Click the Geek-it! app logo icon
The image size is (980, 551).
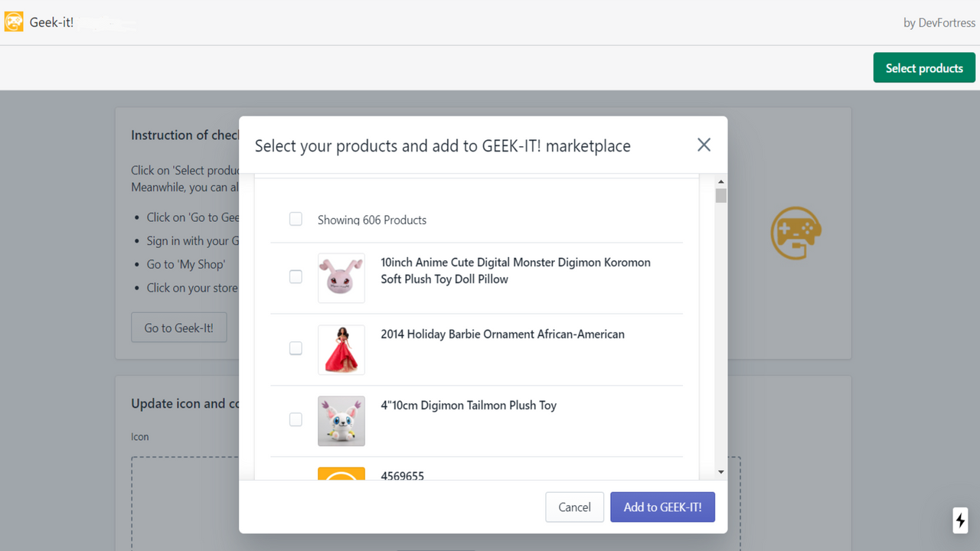[x=14, y=22]
